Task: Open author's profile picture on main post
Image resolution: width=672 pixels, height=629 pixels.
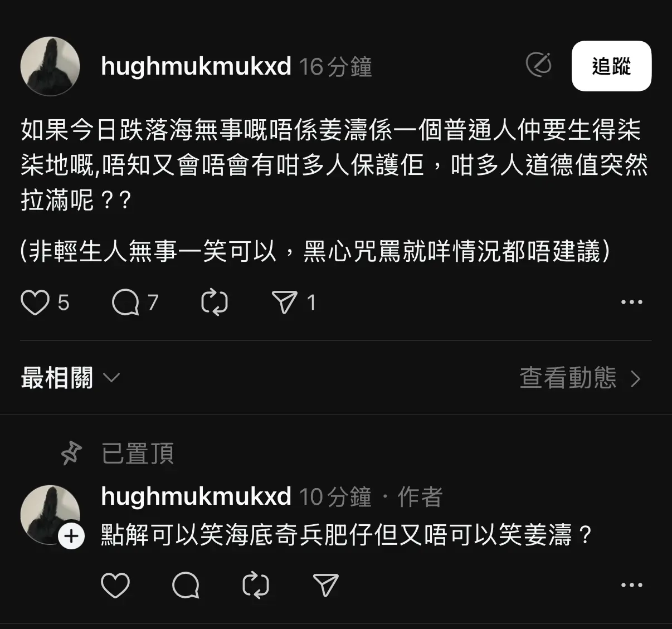Action: coord(50,66)
